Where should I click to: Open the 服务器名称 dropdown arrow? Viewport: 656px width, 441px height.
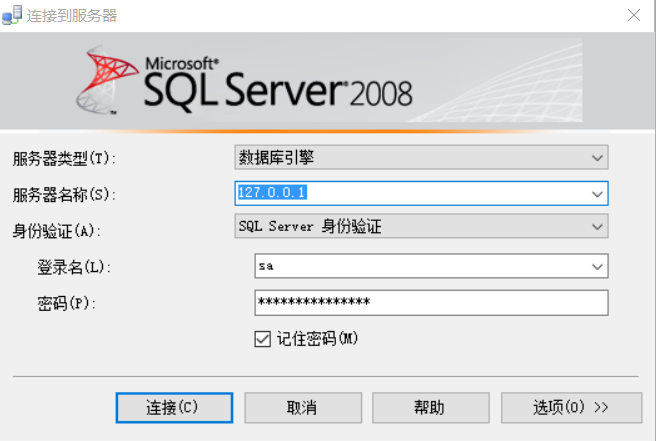point(597,194)
